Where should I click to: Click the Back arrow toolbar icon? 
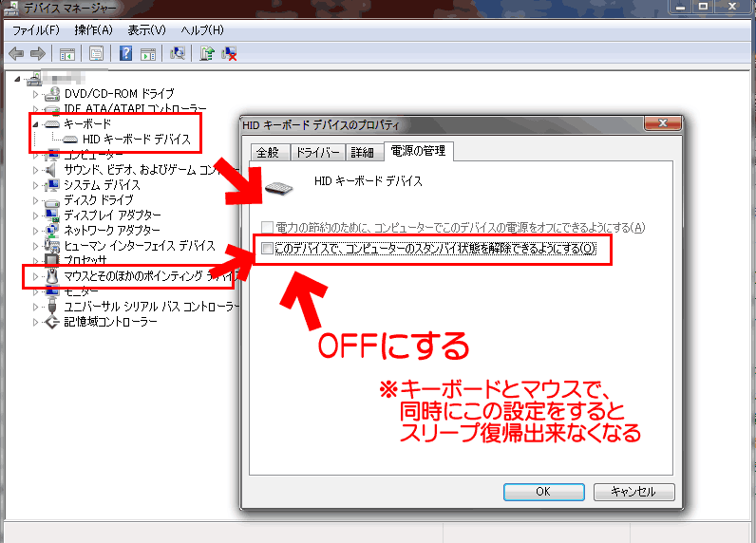(x=16, y=53)
